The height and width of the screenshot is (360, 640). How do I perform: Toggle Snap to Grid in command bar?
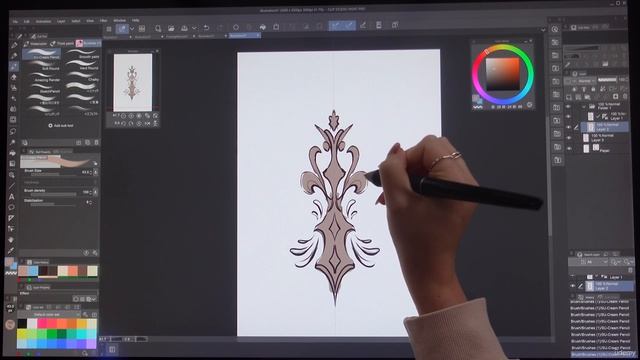pyautogui.click(x=363, y=25)
